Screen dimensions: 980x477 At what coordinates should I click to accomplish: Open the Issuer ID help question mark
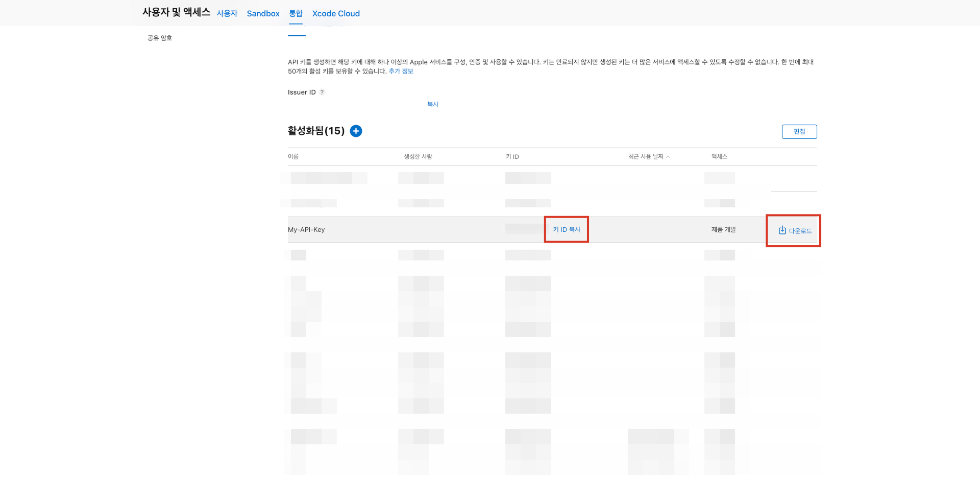tap(322, 92)
